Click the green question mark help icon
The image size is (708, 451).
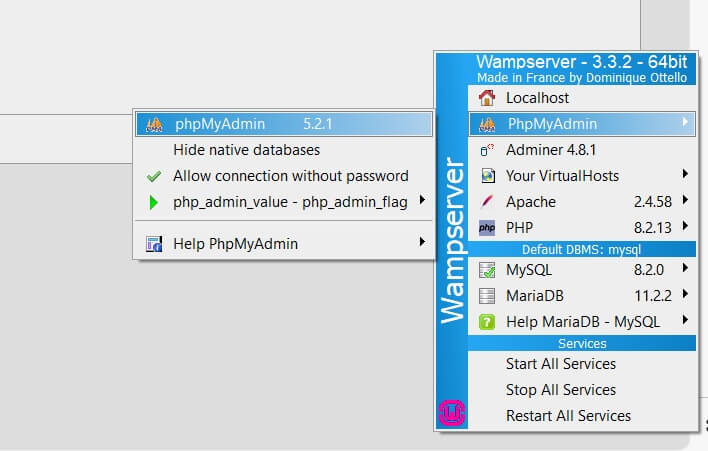487,322
